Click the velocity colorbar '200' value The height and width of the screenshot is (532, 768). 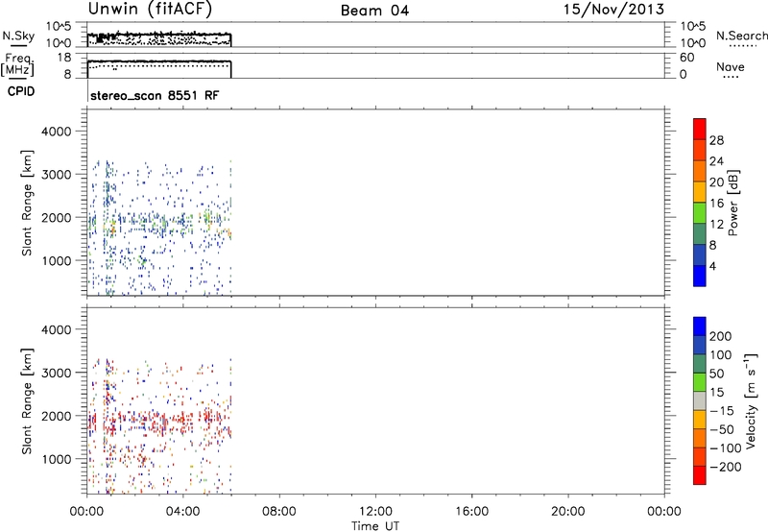(721, 336)
